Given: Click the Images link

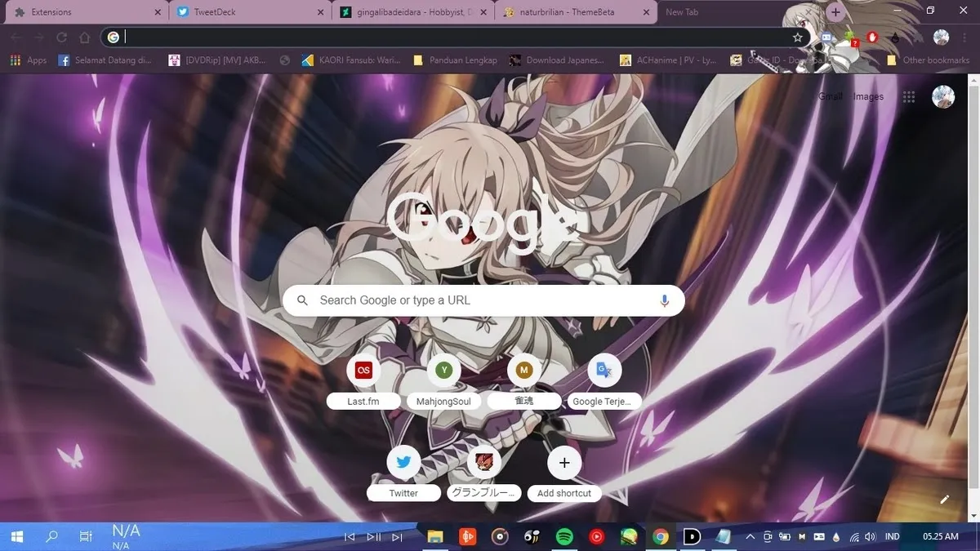Looking at the screenshot, I should tap(868, 97).
